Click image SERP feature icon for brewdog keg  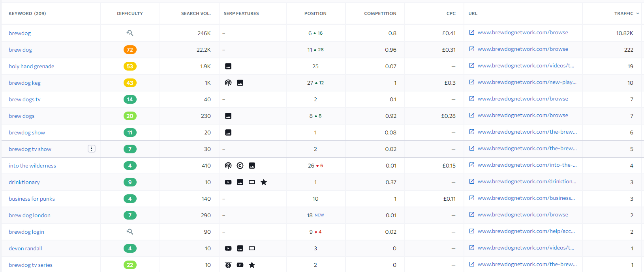tap(240, 83)
